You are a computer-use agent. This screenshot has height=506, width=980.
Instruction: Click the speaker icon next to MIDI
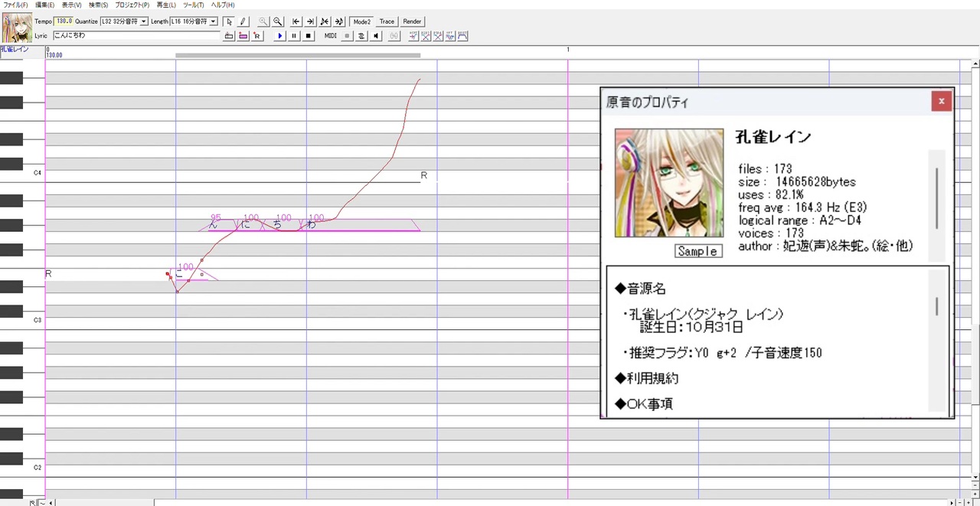pos(376,36)
